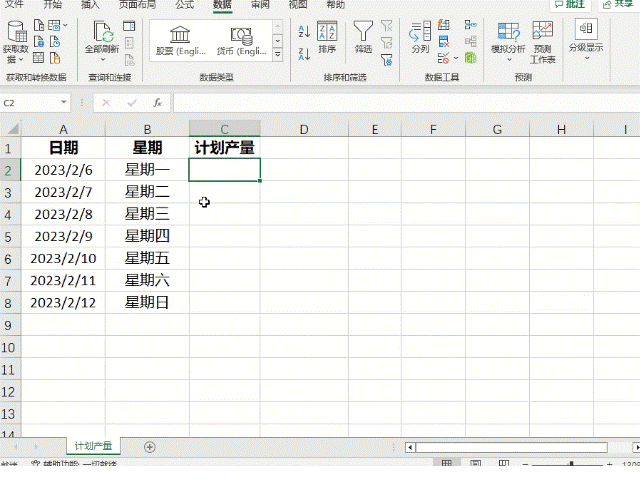Sort ascending A to Z
The image size is (640, 480).
coord(304,31)
